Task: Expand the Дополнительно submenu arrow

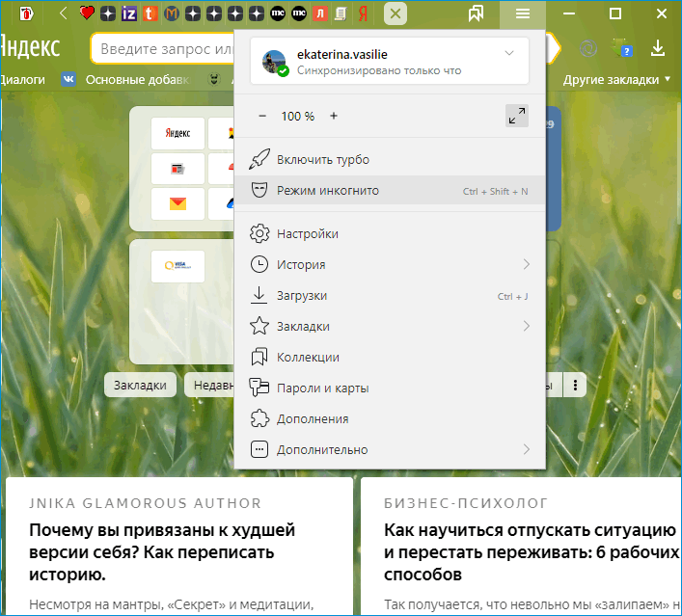Action: click(527, 449)
